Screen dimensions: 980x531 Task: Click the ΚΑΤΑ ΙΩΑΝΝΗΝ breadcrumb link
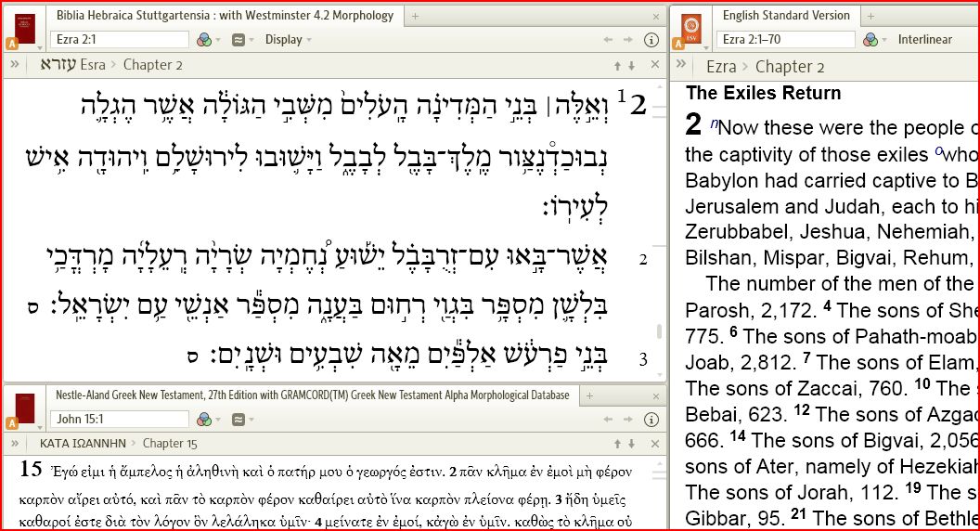pos(83,444)
